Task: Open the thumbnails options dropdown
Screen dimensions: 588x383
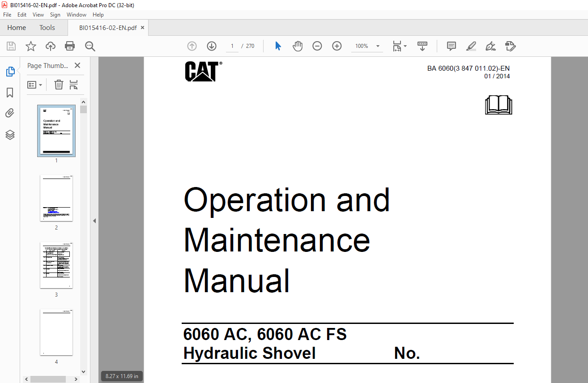Action: tap(35, 85)
